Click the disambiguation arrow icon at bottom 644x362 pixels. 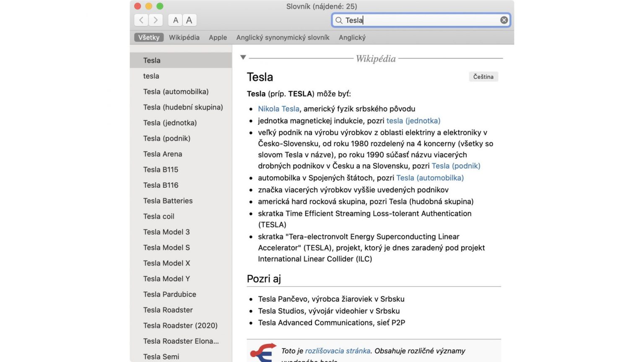coord(263,352)
